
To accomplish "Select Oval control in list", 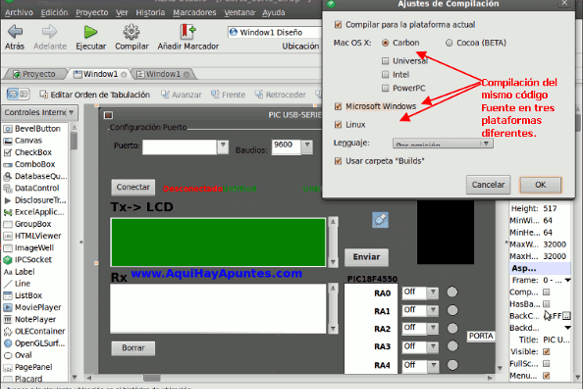I will (18, 355).
